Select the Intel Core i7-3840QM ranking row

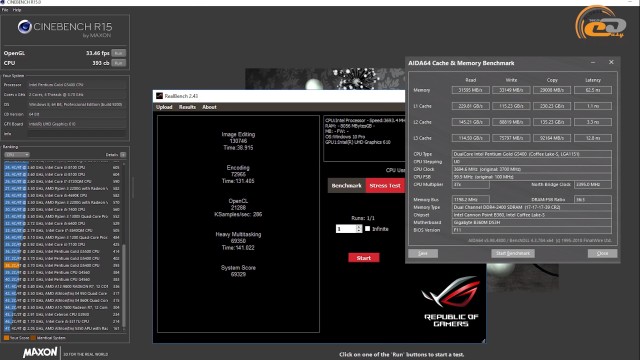63,230
